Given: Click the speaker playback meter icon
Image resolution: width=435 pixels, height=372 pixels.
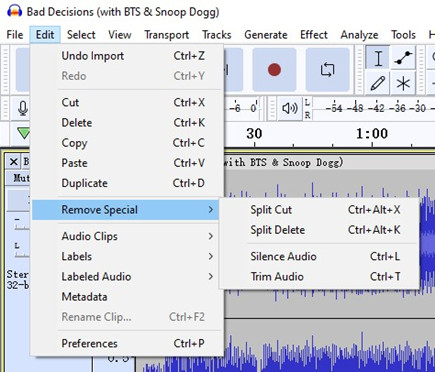Looking at the screenshot, I should pos(290,108).
